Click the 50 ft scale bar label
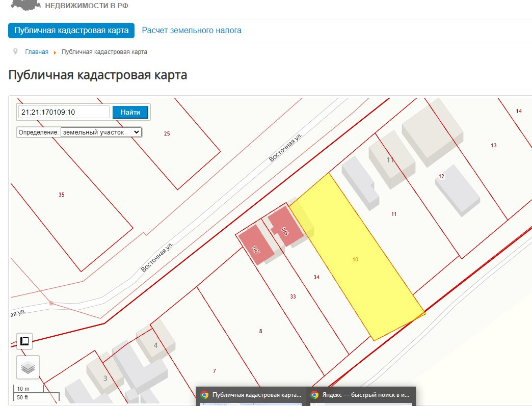 [22, 397]
